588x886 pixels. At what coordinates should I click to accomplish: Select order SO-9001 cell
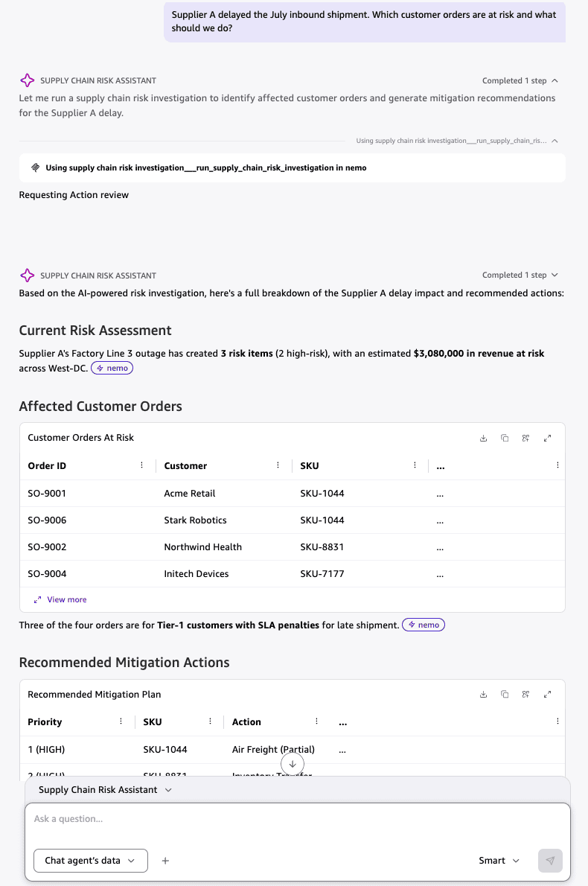47,494
